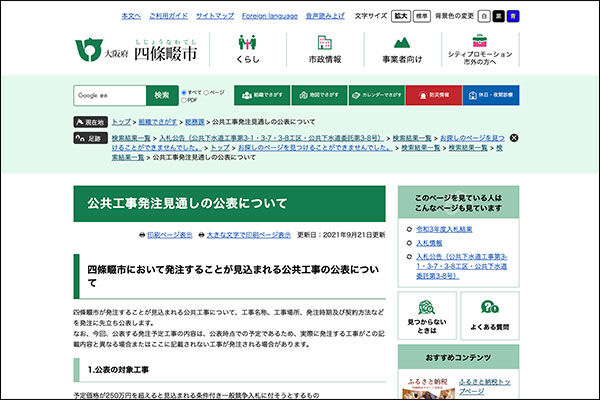Open the Foreign language link
Image resolution: width=600 pixels, height=400 pixels.
[x=270, y=16]
